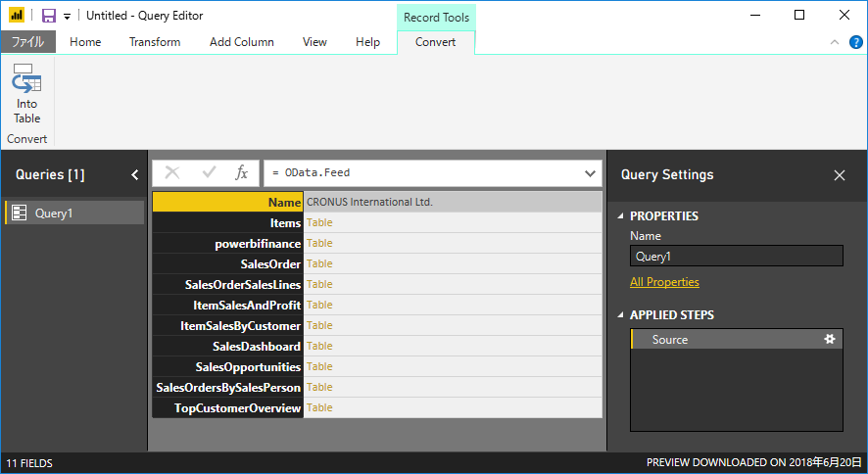Open the ファイル menu tab
Screen dimensions: 868x474
point(27,42)
